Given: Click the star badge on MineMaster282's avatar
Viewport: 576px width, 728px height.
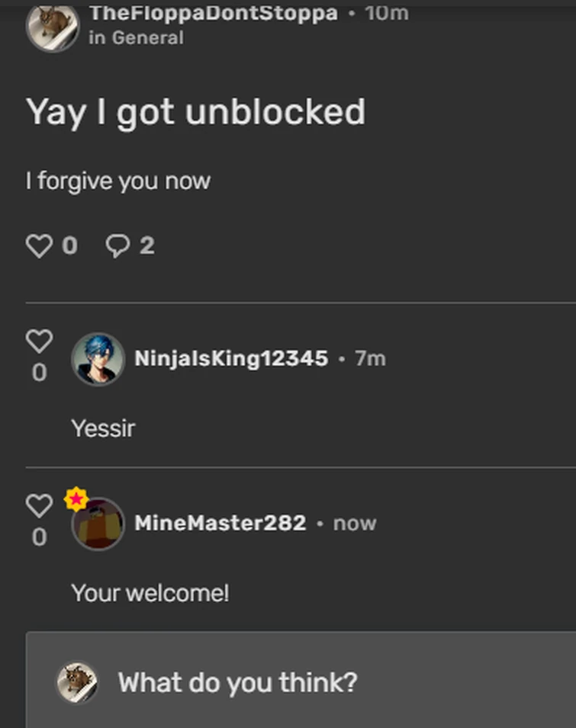Looking at the screenshot, I should (76, 499).
